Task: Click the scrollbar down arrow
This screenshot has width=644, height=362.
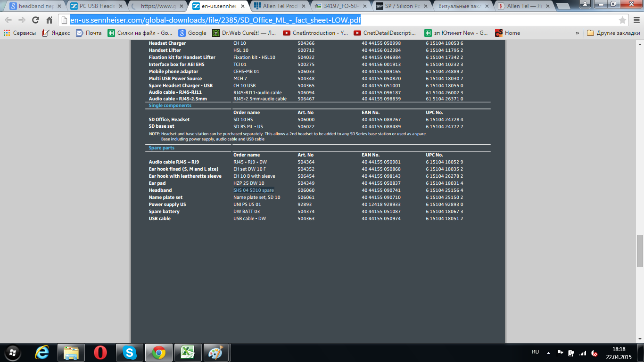Action: tap(640, 339)
